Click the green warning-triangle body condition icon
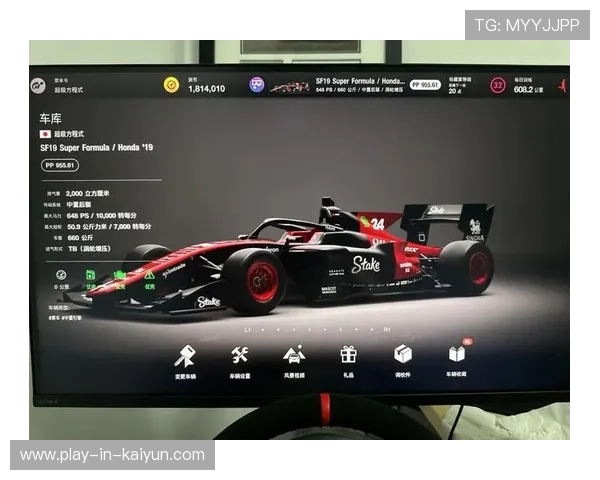 click(x=149, y=275)
